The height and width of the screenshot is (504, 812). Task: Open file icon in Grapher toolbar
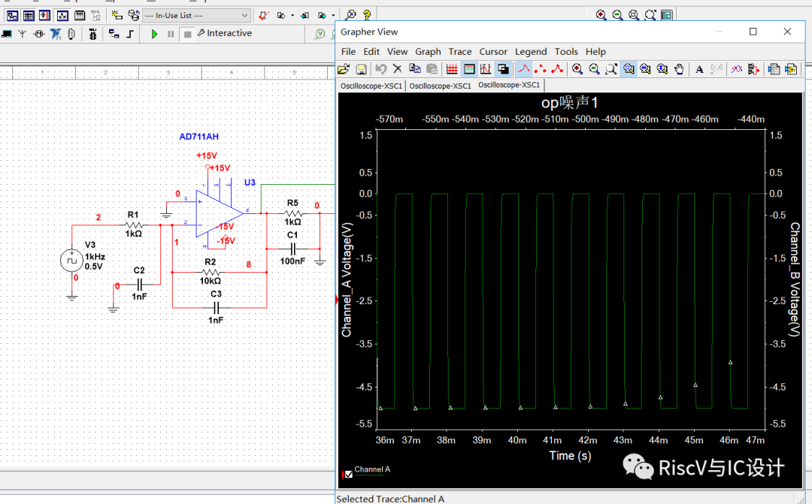[344, 69]
